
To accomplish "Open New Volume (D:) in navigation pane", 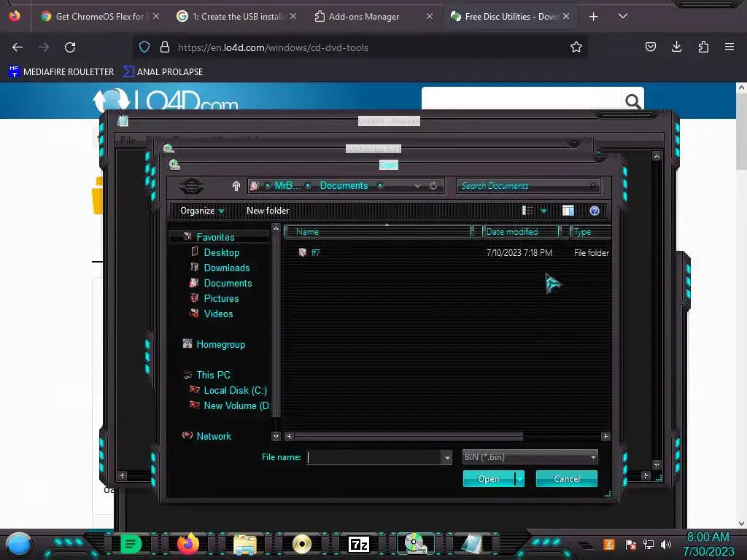I will pos(237,405).
